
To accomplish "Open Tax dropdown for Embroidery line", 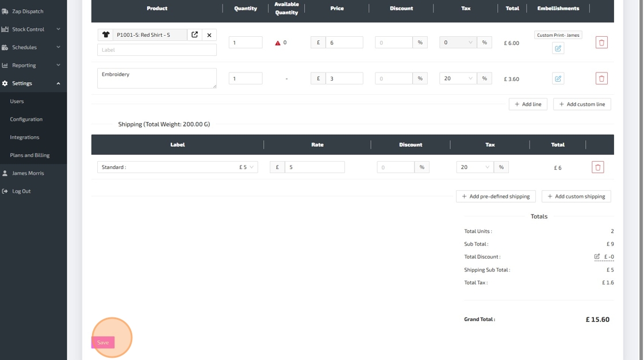I will [x=458, y=78].
